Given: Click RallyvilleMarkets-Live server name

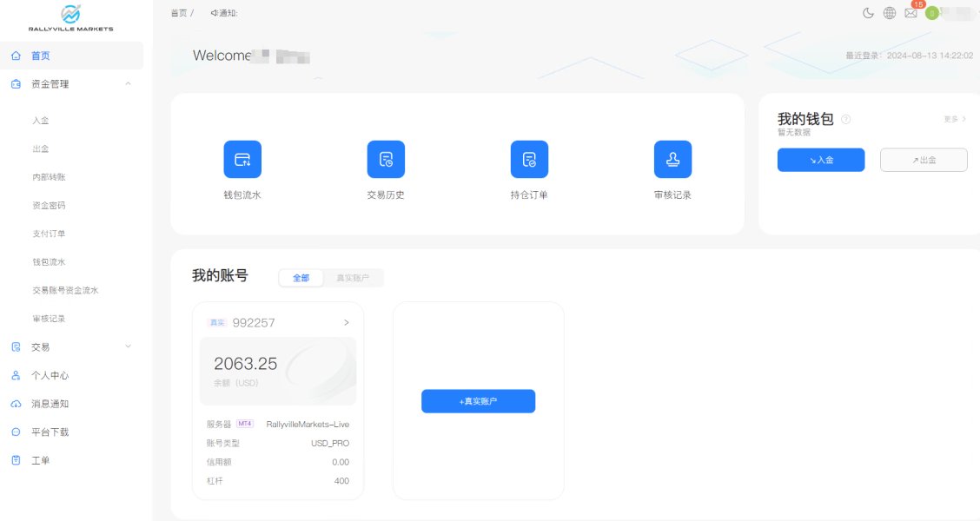Looking at the screenshot, I should click(308, 424).
